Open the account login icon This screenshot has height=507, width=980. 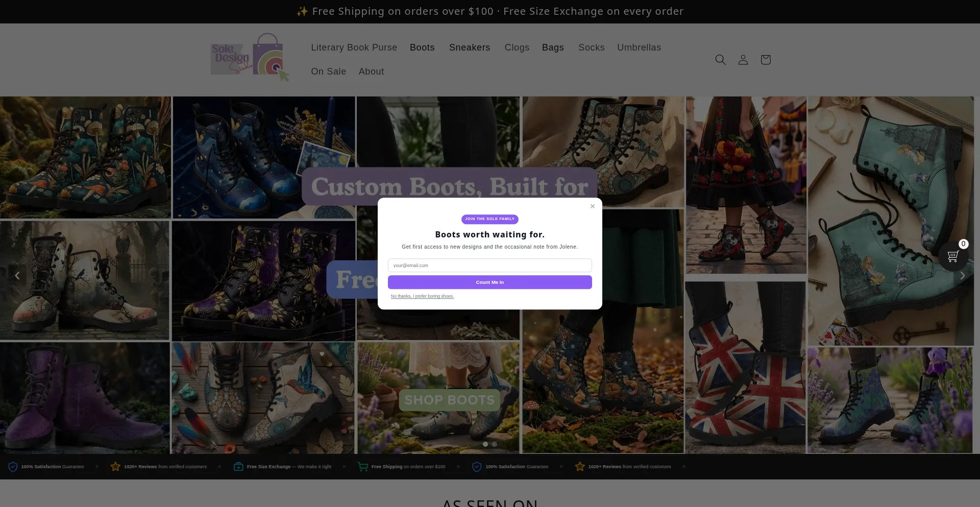coord(743,60)
